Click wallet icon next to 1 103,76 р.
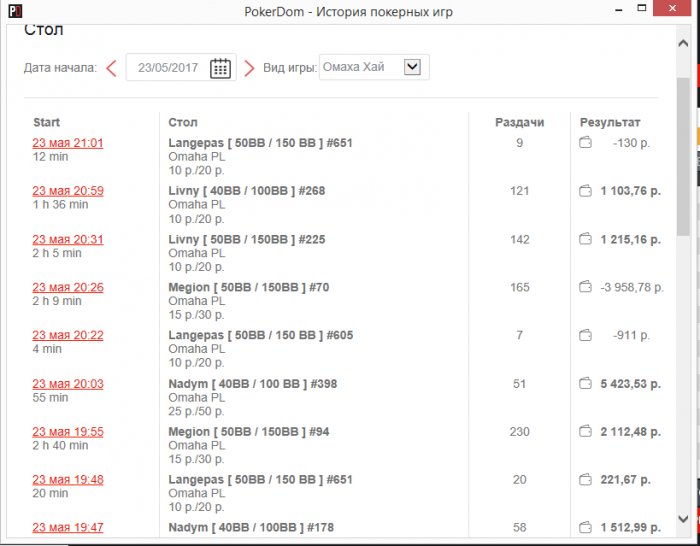The width and height of the screenshot is (700, 546). [x=585, y=191]
